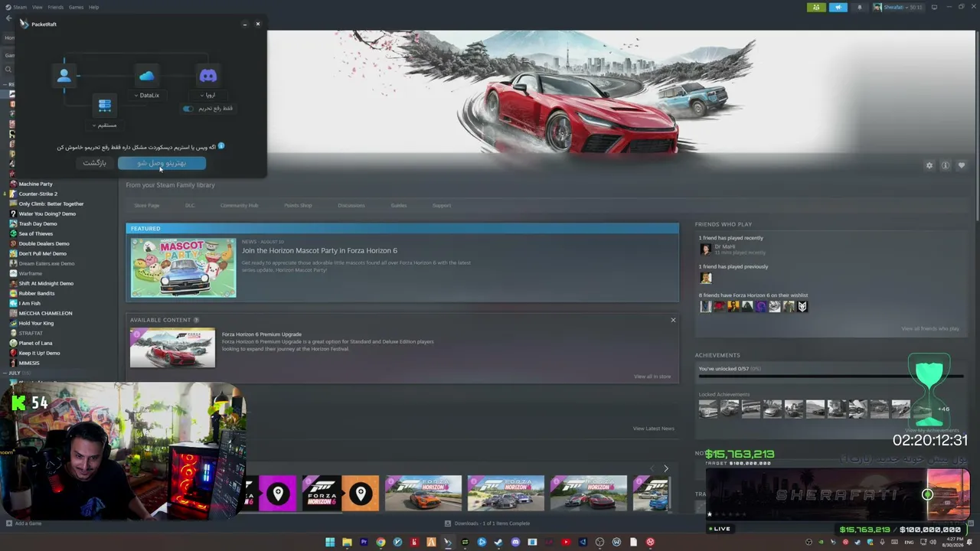Click View Latest News link
This screenshot has width=980, height=551.
(654, 429)
